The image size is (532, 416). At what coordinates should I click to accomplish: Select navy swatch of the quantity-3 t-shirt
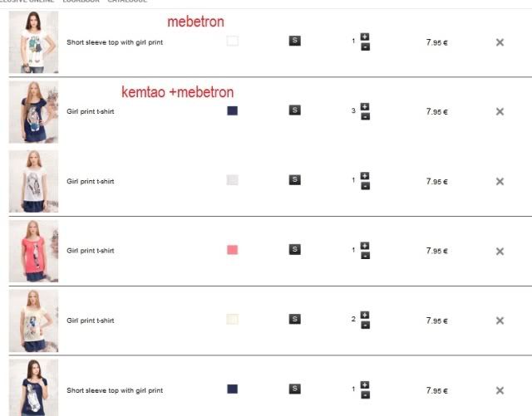point(232,110)
